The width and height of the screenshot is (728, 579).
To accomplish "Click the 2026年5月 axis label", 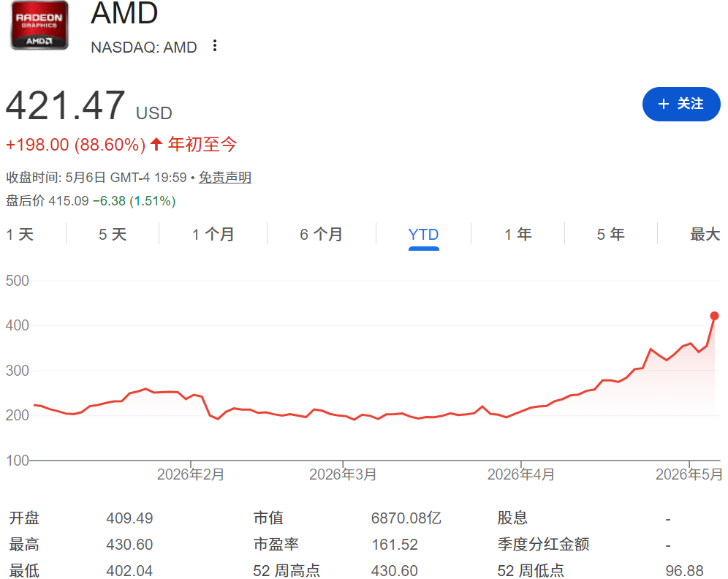I will pyautogui.click(x=689, y=474).
